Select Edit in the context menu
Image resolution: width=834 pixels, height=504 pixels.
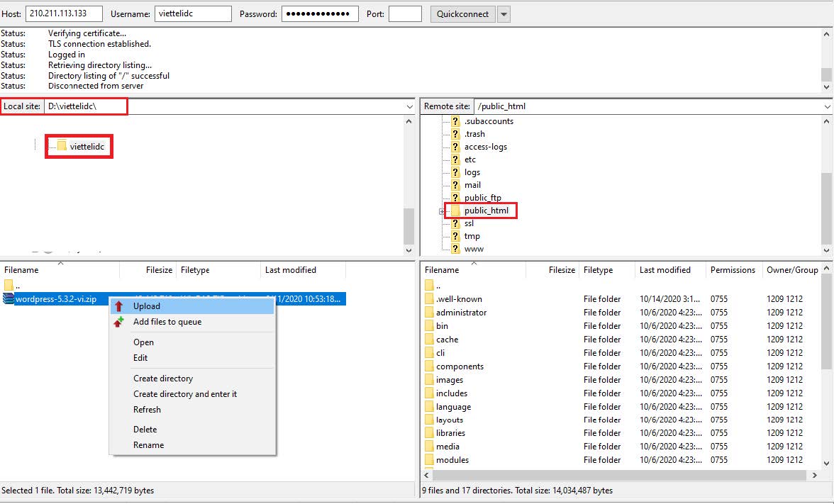142,358
